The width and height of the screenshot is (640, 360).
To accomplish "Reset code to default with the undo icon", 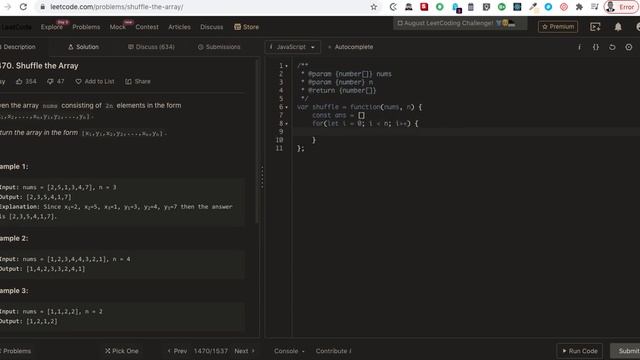I will [x=612, y=47].
